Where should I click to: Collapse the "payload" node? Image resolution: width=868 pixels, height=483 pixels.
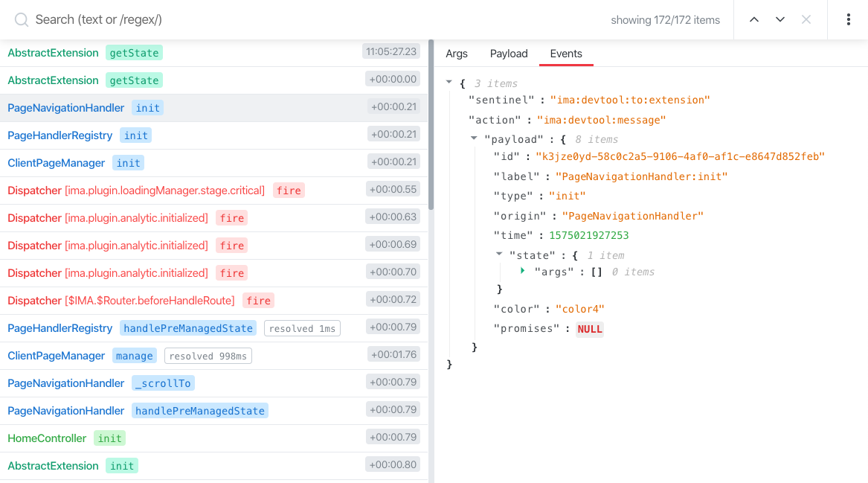474,138
